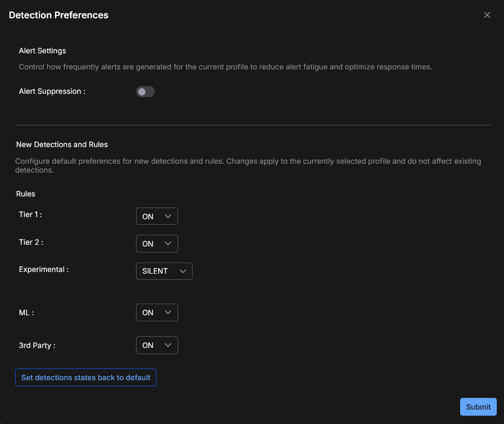Image resolution: width=504 pixels, height=424 pixels.
Task: Open the Tier 2 rules dropdown
Action: click(157, 244)
